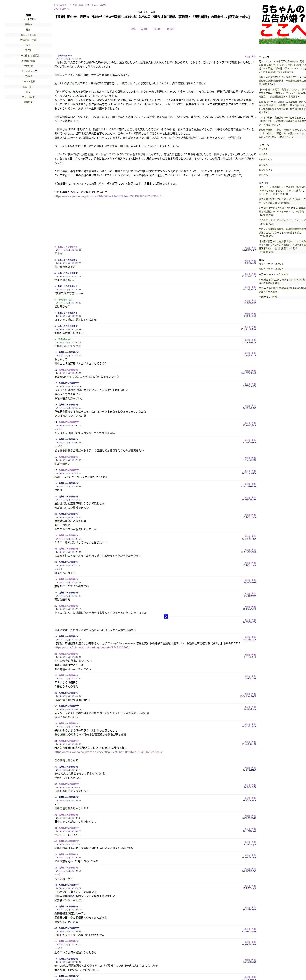
Task: Open the Yahoo news URL in post 1
Action: point(109,196)
